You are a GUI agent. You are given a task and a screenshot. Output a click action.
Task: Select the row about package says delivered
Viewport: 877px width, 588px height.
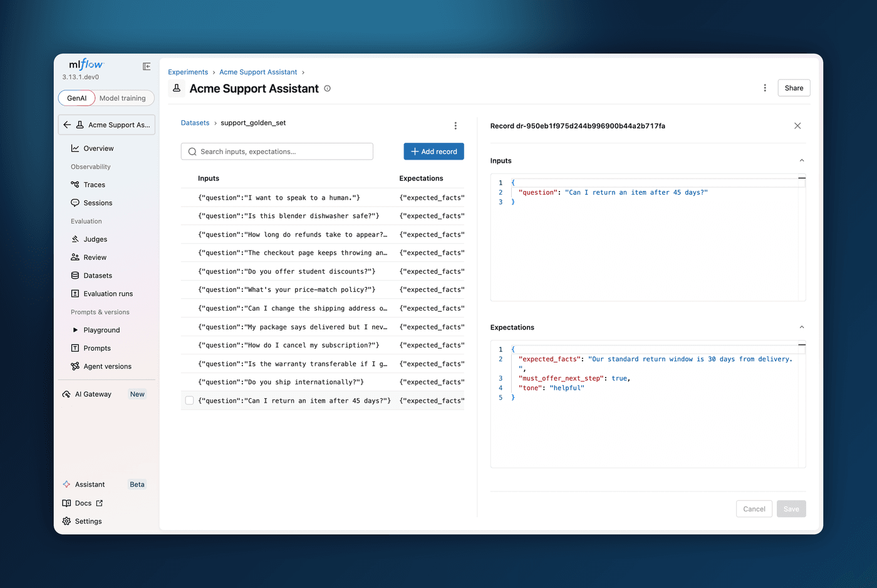click(x=323, y=327)
